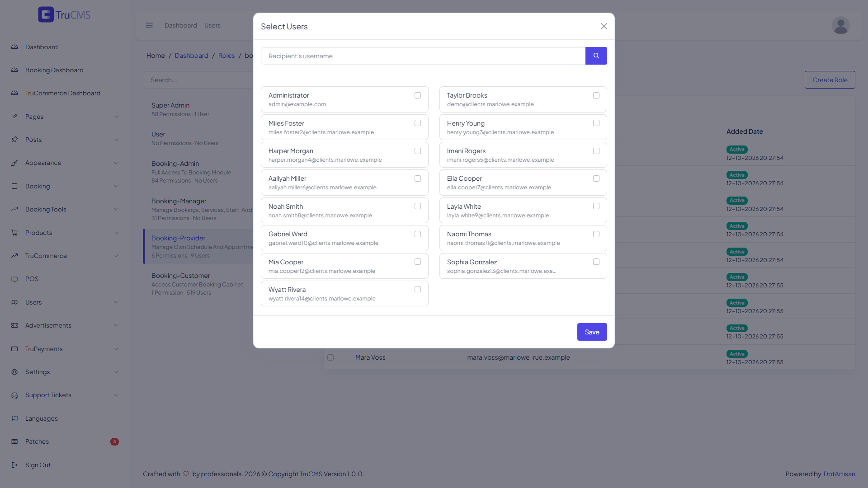Expand the TruPayments chevron

pyautogui.click(x=116, y=349)
